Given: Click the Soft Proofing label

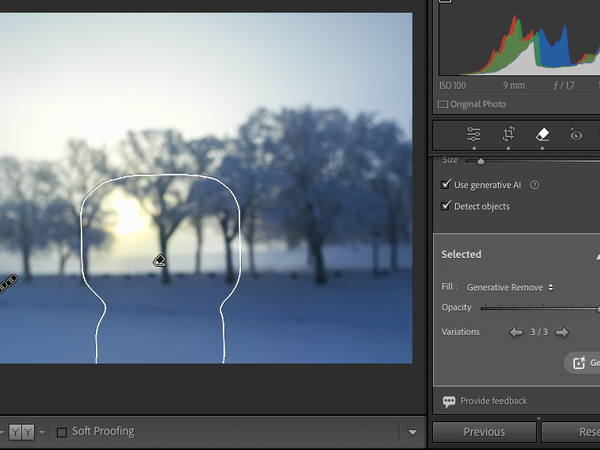Looking at the screenshot, I should [x=103, y=432].
